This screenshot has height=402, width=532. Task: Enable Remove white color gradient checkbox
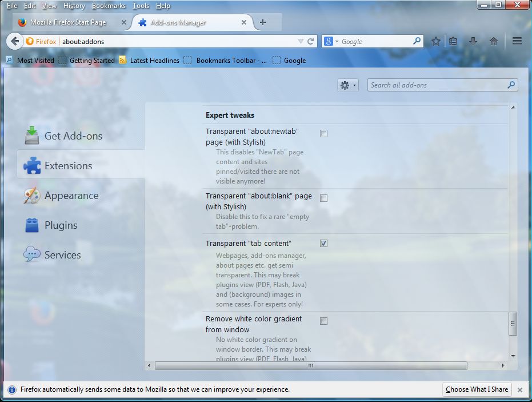point(323,321)
